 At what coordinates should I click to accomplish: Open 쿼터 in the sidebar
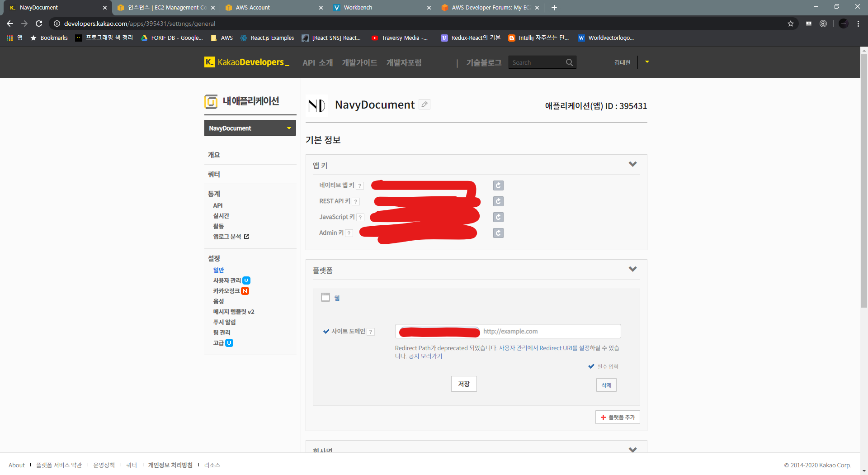[x=214, y=174]
